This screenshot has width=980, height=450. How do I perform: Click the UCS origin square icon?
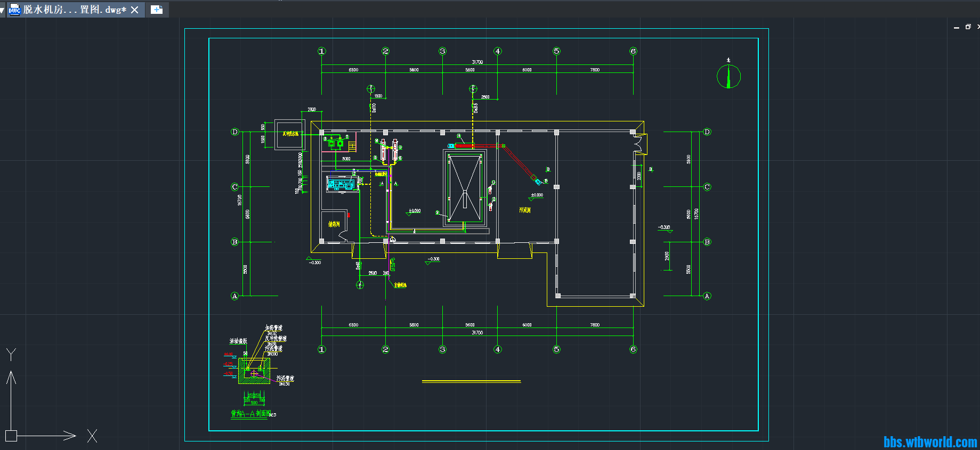(11, 436)
